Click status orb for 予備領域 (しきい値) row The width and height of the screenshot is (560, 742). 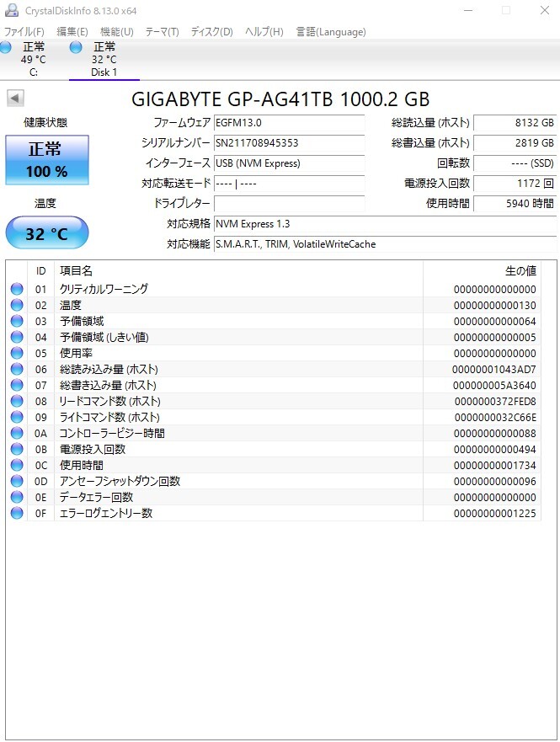coord(17,337)
